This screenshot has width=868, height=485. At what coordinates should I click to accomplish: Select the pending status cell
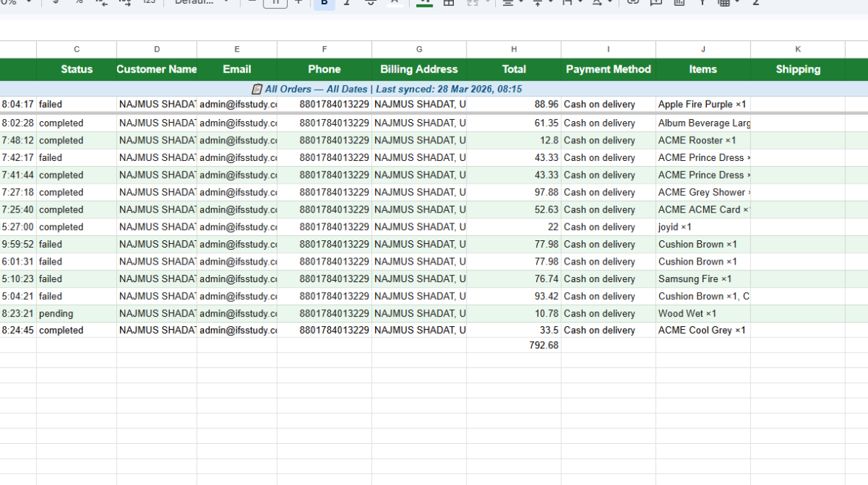(77, 314)
